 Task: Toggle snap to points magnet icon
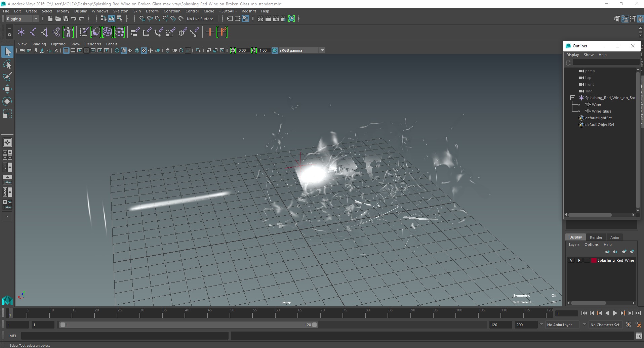pos(158,19)
